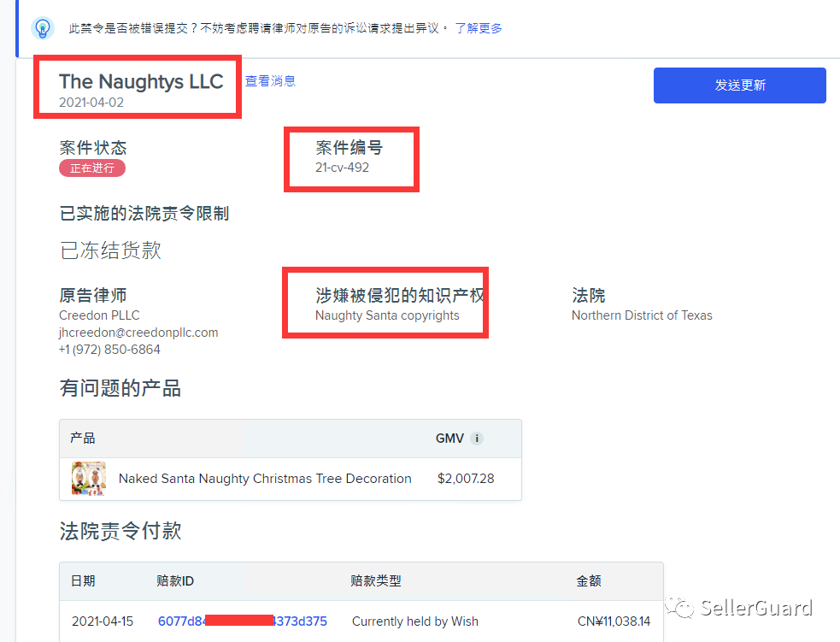Click the 发送更新 button
840x642 pixels.
click(x=739, y=85)
